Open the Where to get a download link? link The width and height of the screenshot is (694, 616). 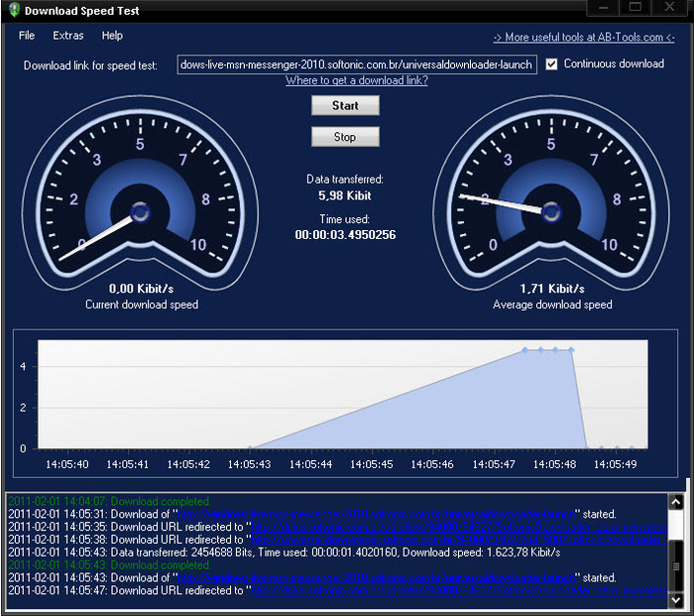357,80
